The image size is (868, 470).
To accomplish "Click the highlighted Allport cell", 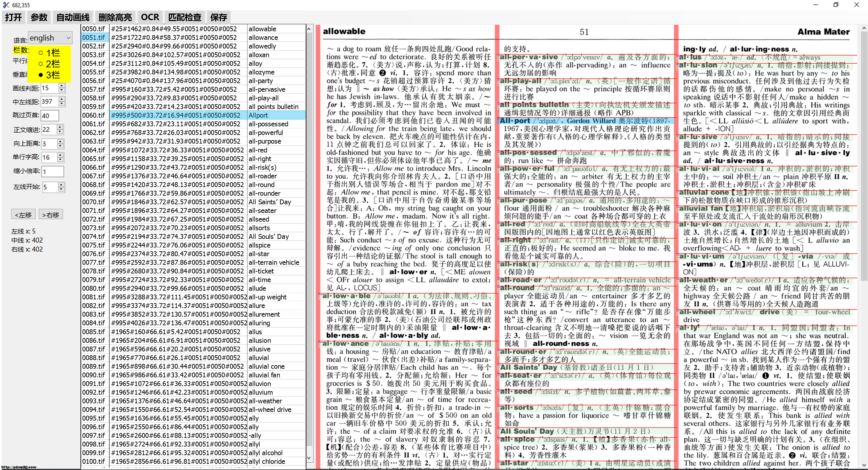I will coord(276,115).
